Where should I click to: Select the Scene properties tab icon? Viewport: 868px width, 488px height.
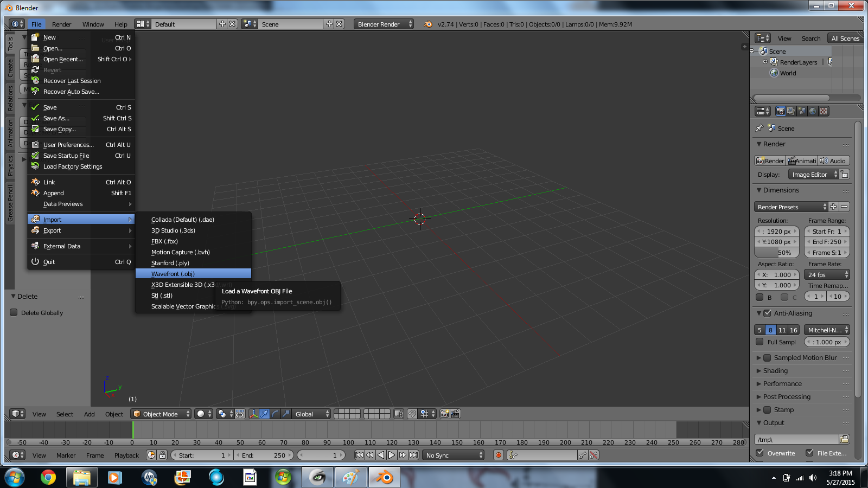coord(802,111)
